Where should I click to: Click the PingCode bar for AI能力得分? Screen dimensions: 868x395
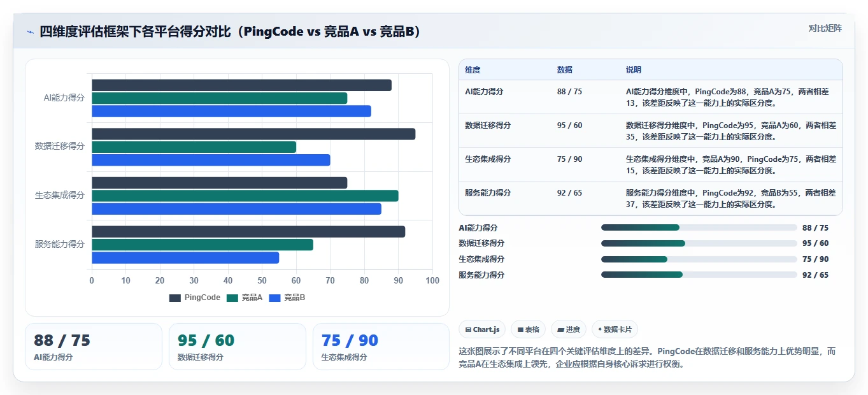[241, 85]
